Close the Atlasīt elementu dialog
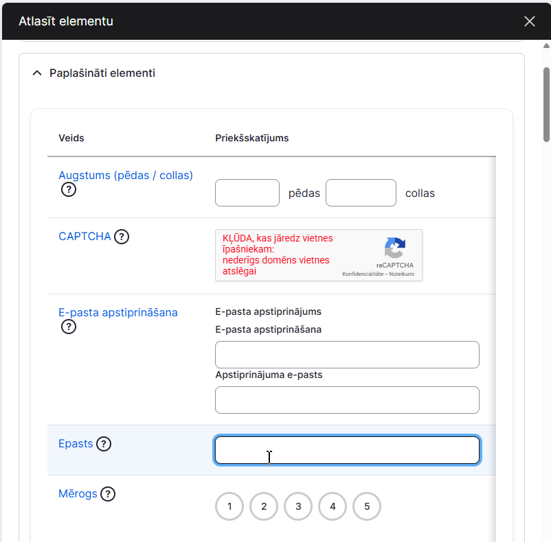The width and height of the screenshot is (551, 542). 530,21
